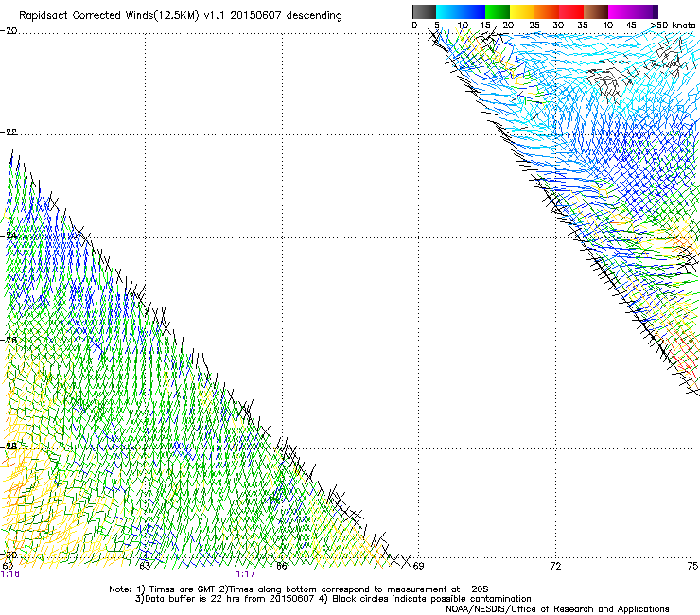Screen dimensions: 700x615
Task: Select latitude axis label '-28'
Action: [x=9, y=446]
